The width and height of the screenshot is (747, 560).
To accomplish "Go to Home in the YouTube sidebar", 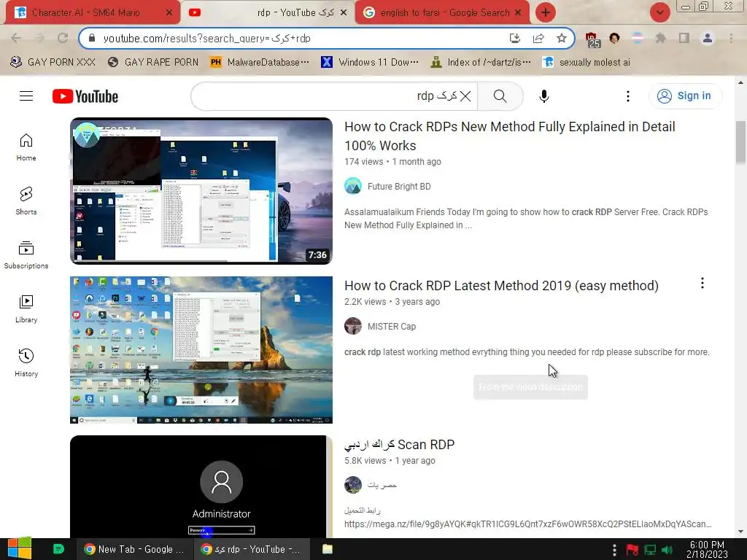I will coord(26,147).
